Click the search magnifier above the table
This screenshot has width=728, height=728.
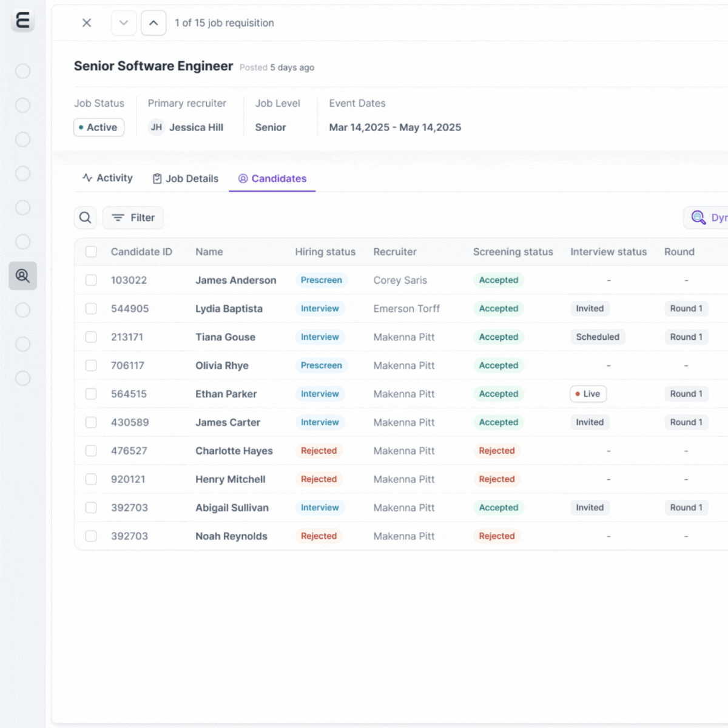86,218
